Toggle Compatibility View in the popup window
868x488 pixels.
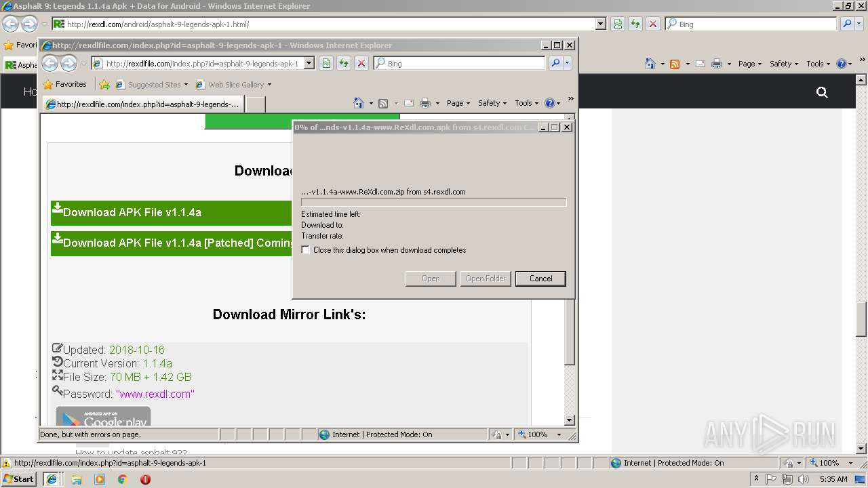point(326,63)
